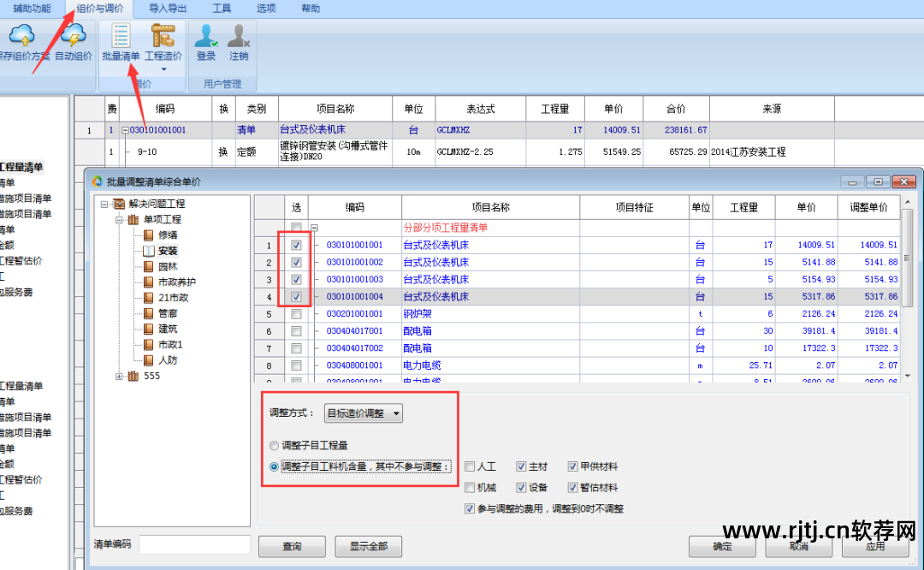Select the 管廊 tree node
Screen dimensions: 924x570
coord(168,313)
